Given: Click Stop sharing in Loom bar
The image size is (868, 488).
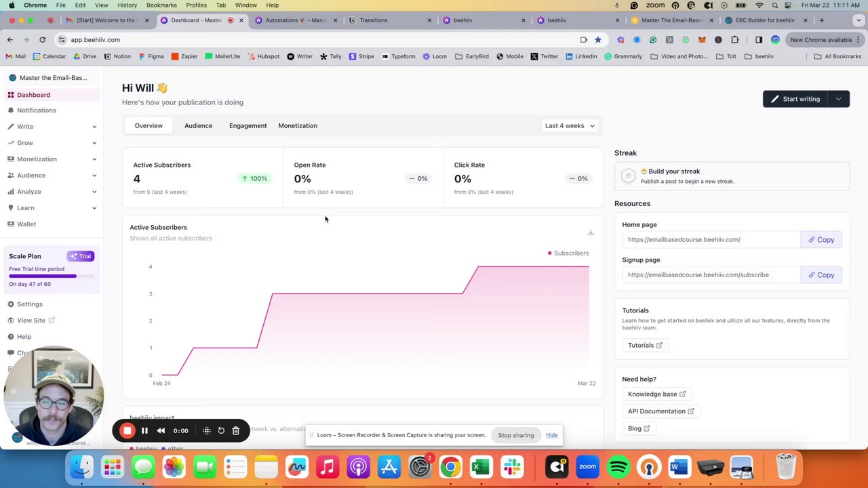Looking at the screenshot, I should [x=516, y=435].
